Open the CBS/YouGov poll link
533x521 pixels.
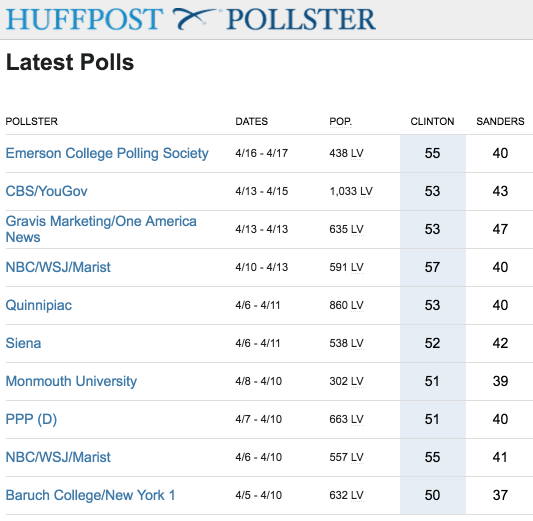(x=47, y=191)
